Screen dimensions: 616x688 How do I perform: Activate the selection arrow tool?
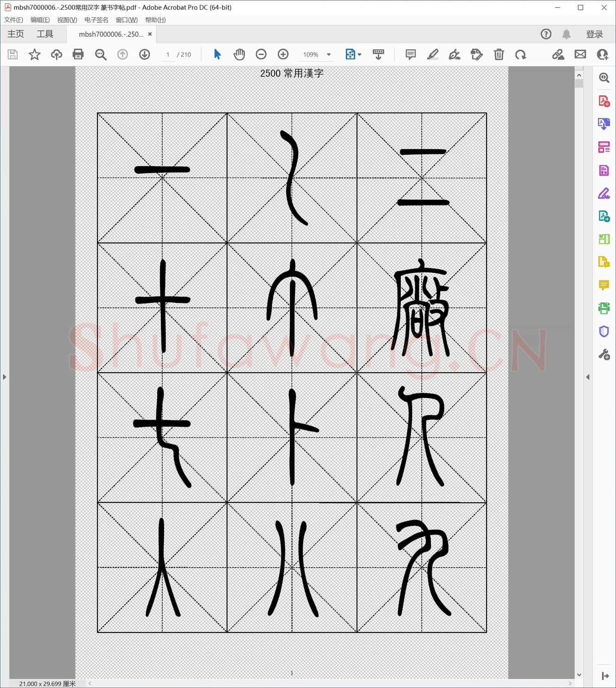[217, 54]
